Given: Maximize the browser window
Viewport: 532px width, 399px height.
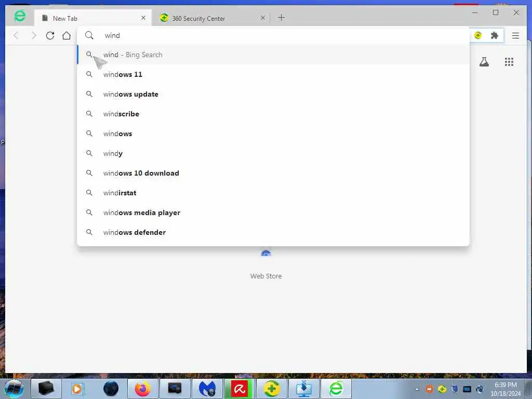Looking at the screenshot, I should [x=496, y=13].
